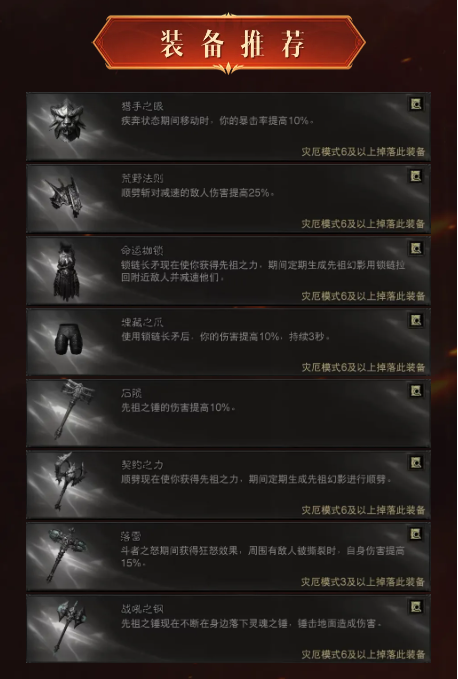The height and width of the screenshot is (679, 458).
Task: Click 灾厄模式3及以上掉落此装备 drop text
Action: (363, 582)
